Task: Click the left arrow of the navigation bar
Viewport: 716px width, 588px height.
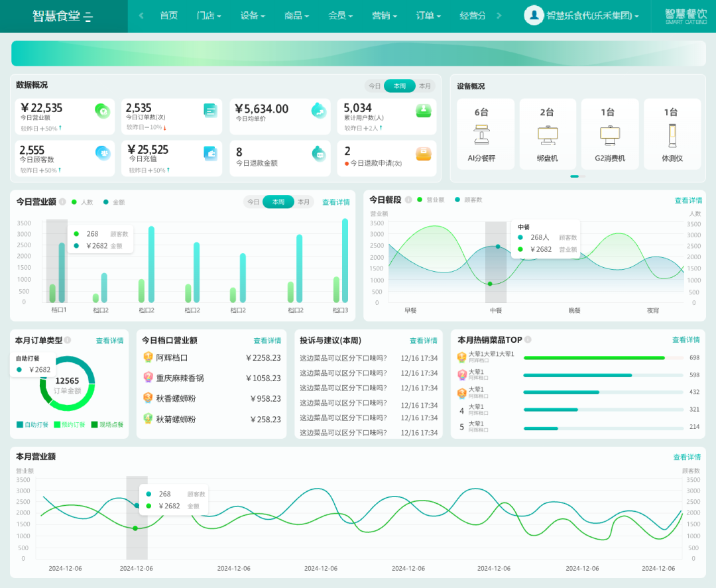Action: (x=142, y=16)
